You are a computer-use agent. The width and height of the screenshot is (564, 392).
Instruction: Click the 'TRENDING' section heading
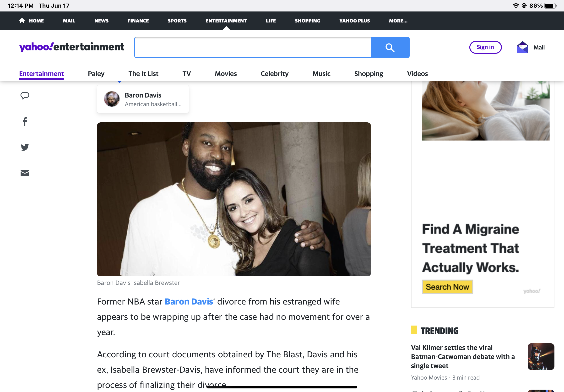[439, 331]
